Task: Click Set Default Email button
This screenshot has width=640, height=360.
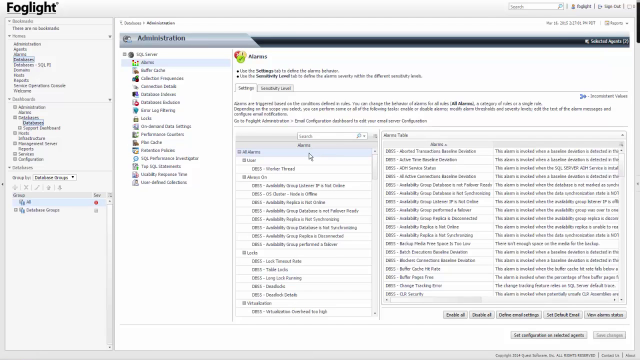Action: pyautogui.click(x=563, y=315)
